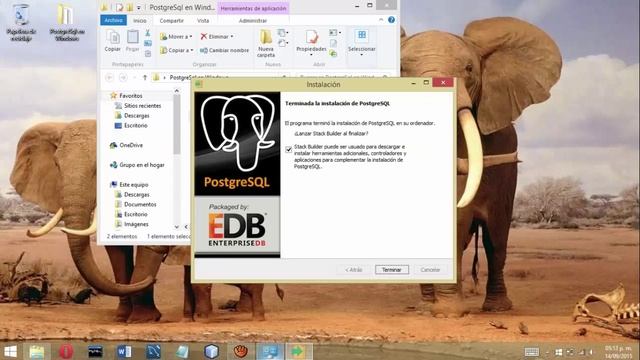640x360 pixels.
Task: Select Imágenes under Este equipo
Action: pos(136,224)
